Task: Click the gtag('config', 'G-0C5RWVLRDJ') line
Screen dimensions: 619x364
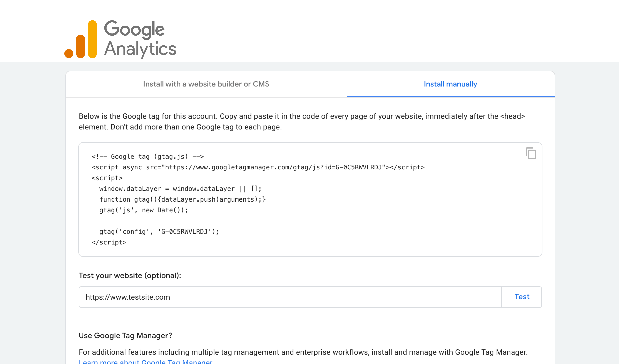Action: coord(159,232)
